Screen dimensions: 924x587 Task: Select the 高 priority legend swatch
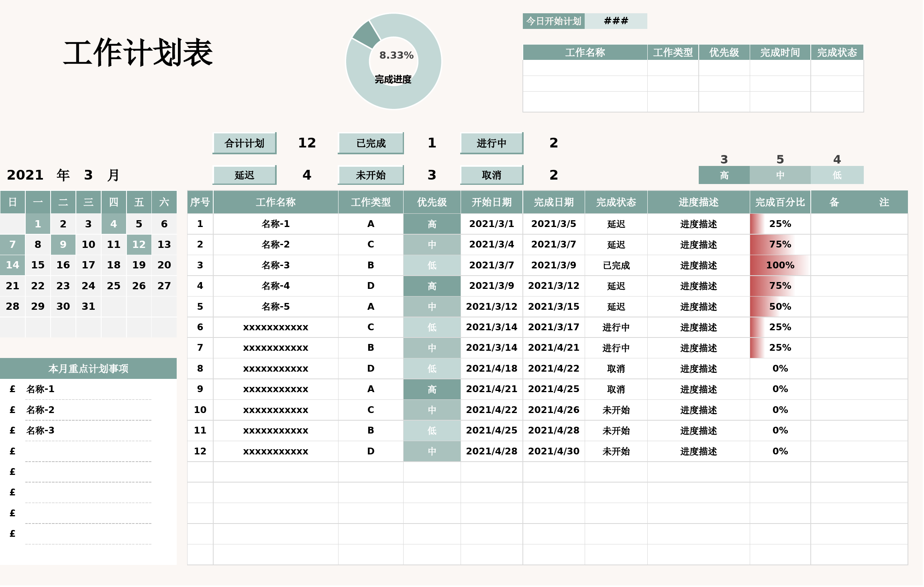pos(724,175)
